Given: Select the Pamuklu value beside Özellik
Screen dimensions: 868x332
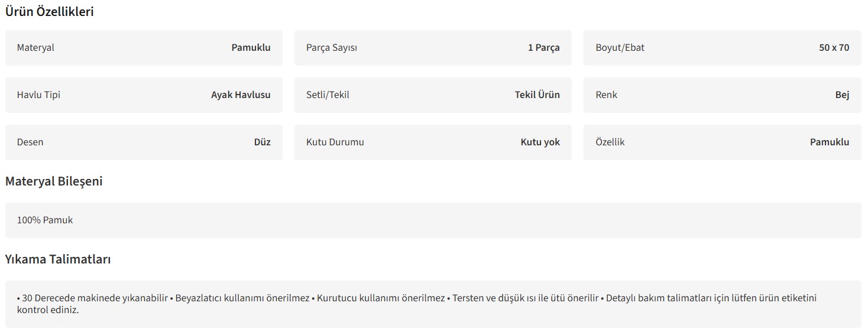Looking at the screenshot, I should pyautogui.click(x=830, y=142).
